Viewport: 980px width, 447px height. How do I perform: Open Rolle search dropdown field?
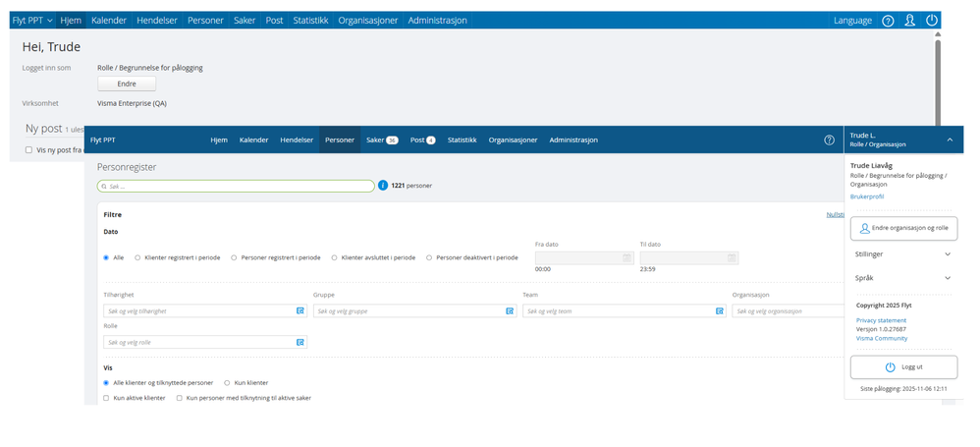[205, 342]
